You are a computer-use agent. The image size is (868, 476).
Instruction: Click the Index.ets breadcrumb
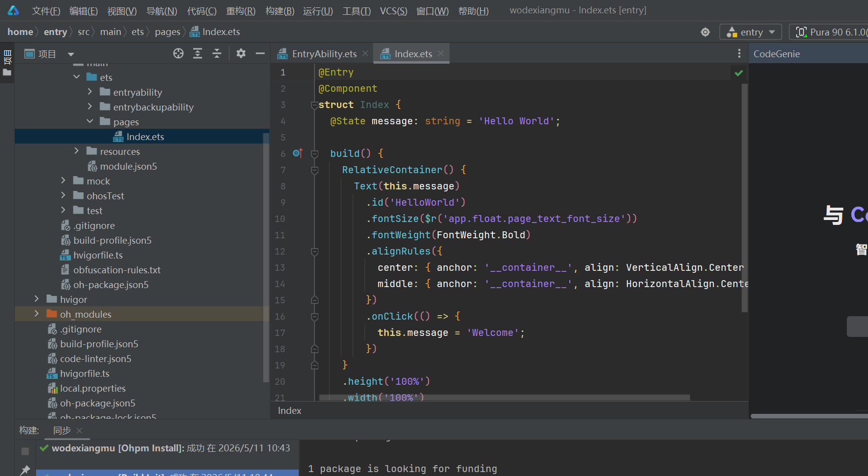click(x=215, y=32)
